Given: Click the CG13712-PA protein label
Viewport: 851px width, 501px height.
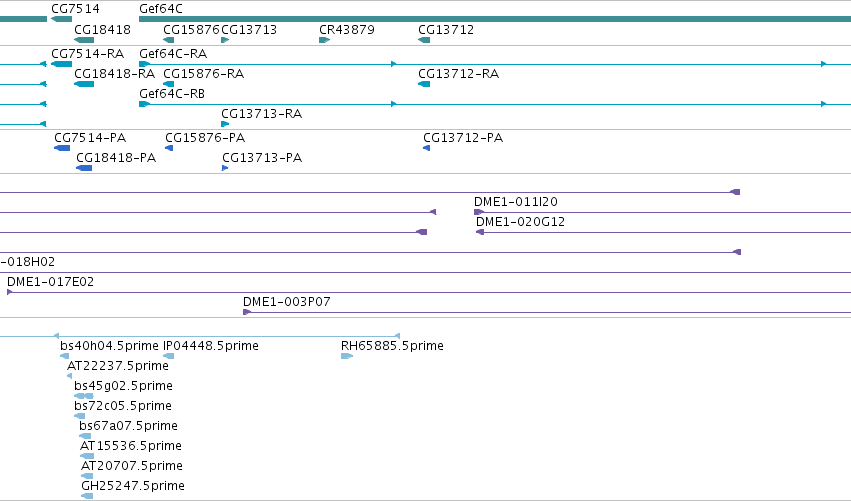Looking at the screenshot, I should click(x=462, y=138).
